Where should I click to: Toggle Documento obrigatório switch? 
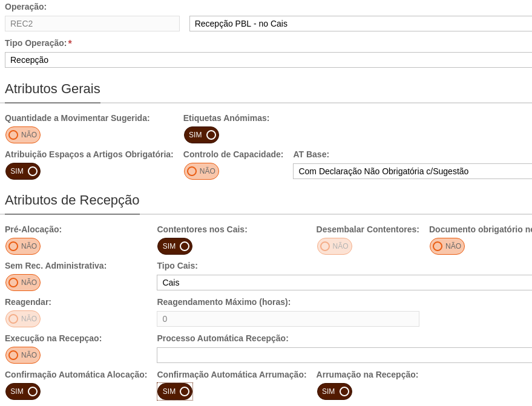447,246
